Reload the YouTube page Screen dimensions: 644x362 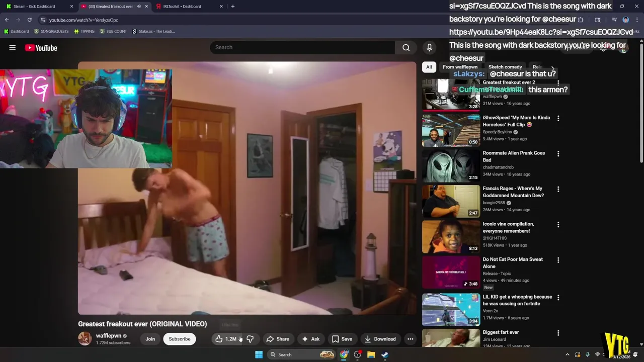coord(29,20)
